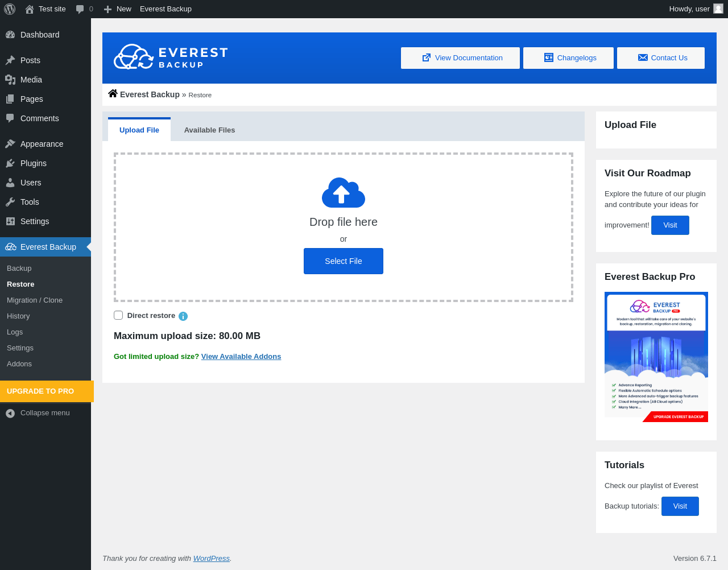
Task: Switch to the Available Files tab
Action: 209,130
